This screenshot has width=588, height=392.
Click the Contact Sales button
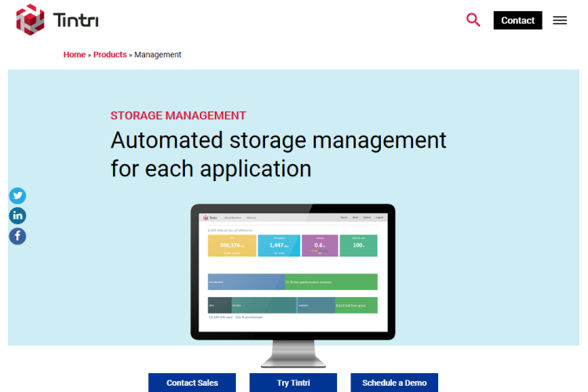(x=192, y=383)
